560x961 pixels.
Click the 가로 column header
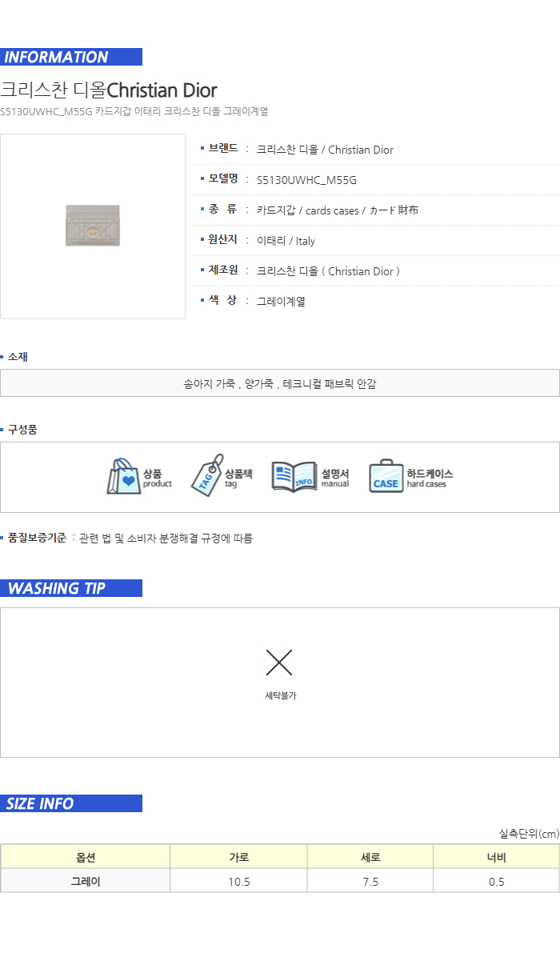(x=239, y=858)
